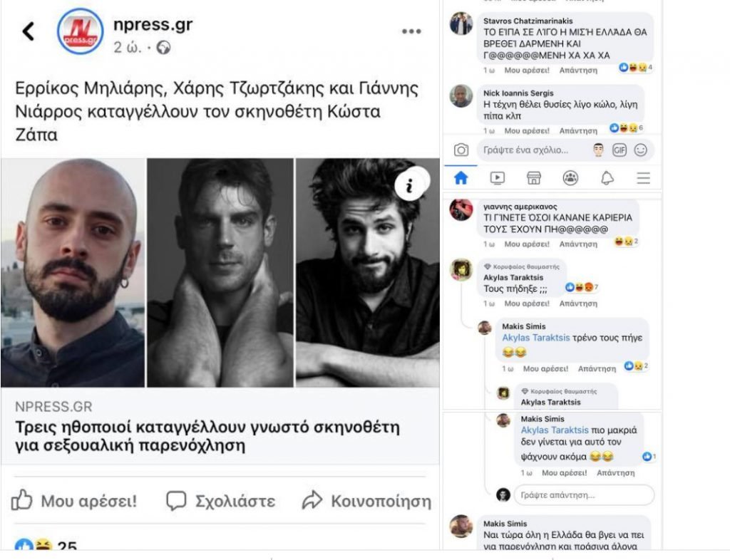Click the Κοινοποίηση share button
This screenshot has width=730, height=560.
pyautogui.click(x=366, y=501)
